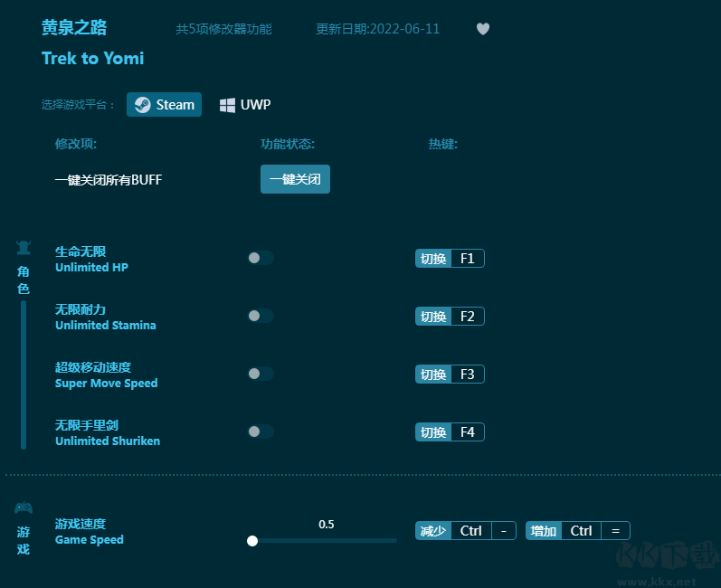The image size is (721, 588).
Task: Click the 增加 increase speed button
Action: pyautogui.click(x=544, y=531)
